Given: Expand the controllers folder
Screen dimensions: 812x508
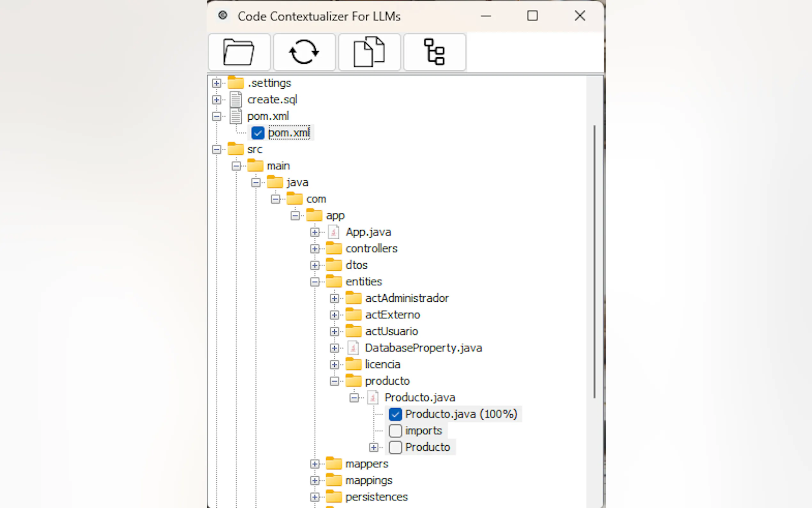Looking at the screenshot, I should (x=315, y=249).
